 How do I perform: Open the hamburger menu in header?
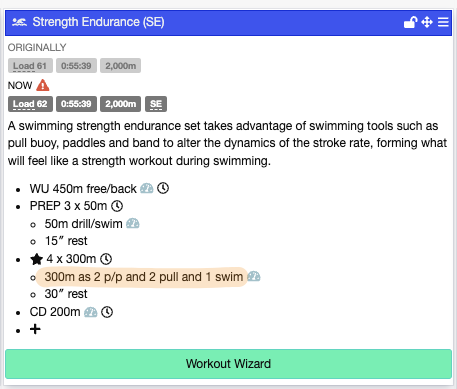[x=443, y=22]
